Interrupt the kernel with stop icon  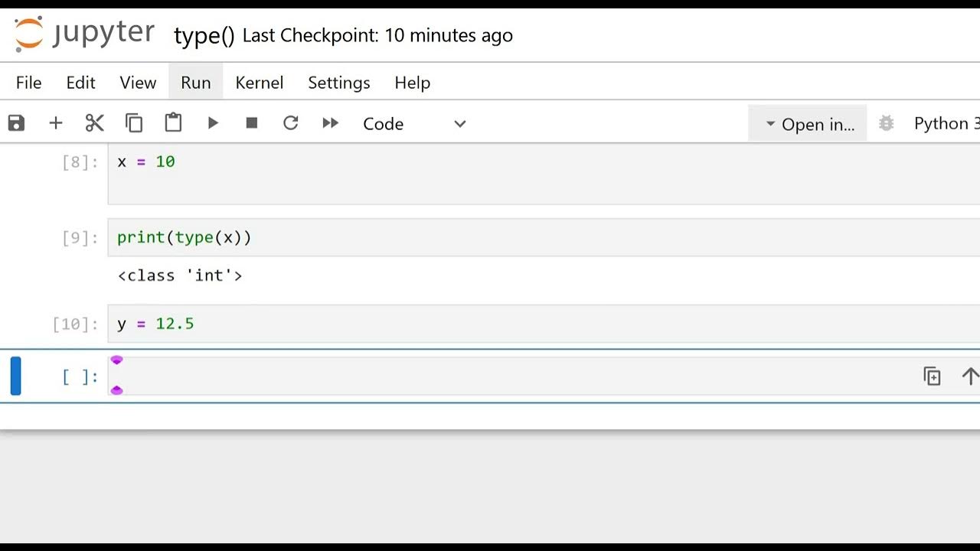click(x=252, y=123)
